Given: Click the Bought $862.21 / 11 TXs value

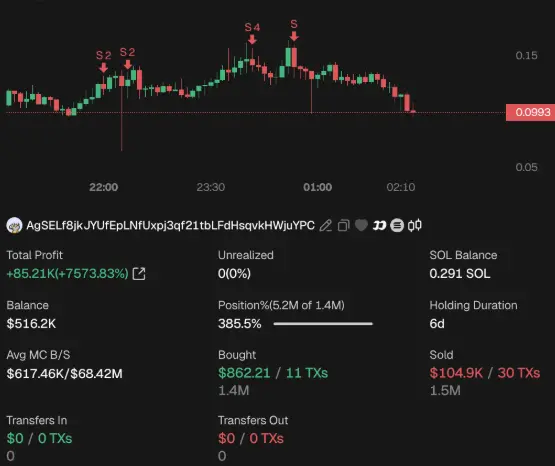Looking at the screenshot, I should point(273,373).
